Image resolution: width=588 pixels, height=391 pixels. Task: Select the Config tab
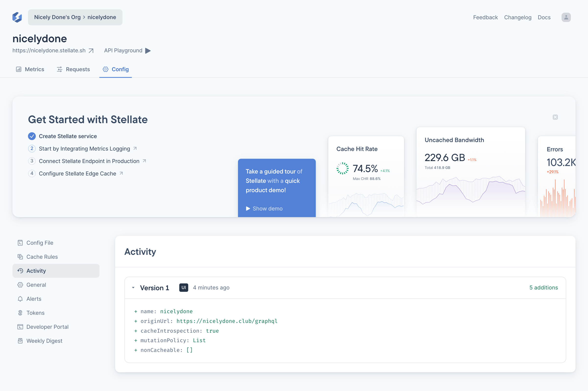116,69
